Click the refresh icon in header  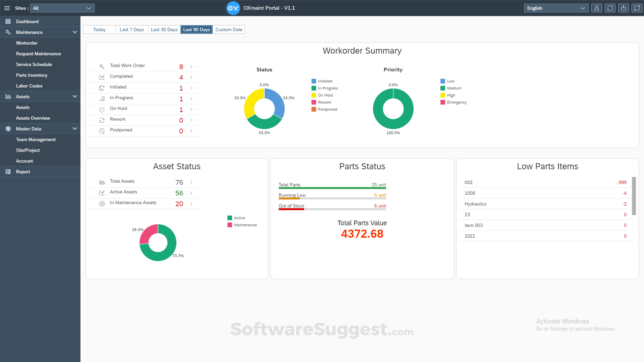[x=610, y=8]
